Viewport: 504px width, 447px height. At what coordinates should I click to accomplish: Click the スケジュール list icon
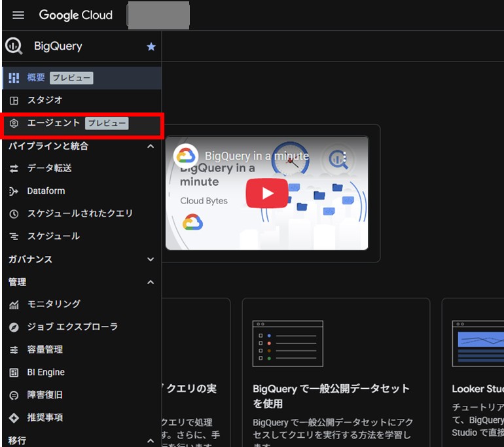click(14, 236)
